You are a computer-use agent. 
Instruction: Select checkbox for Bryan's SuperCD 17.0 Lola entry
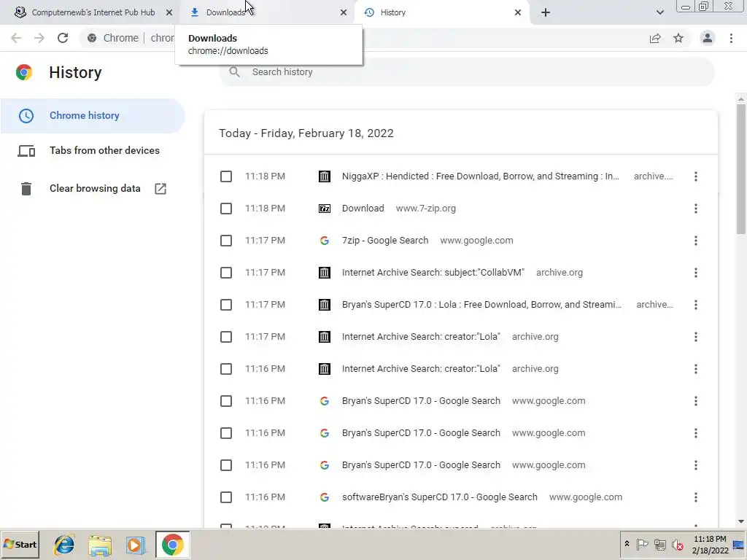226,305
